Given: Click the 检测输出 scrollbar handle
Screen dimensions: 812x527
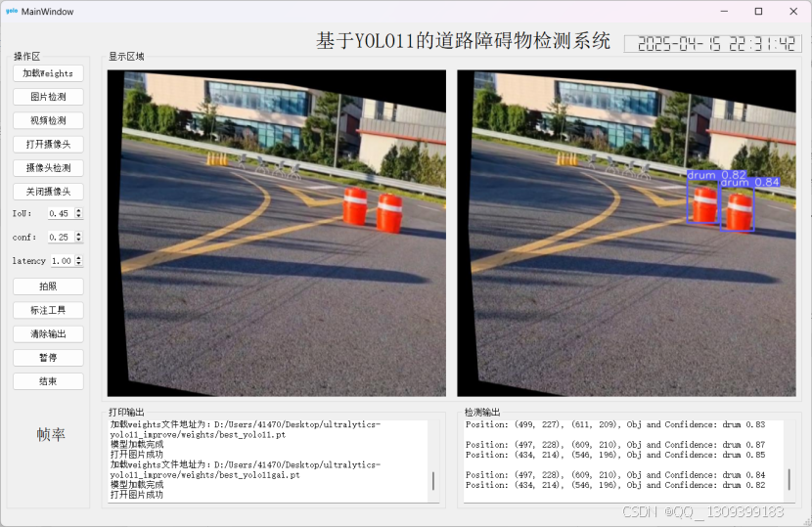Looking at the screenshot, I should 789,479.
